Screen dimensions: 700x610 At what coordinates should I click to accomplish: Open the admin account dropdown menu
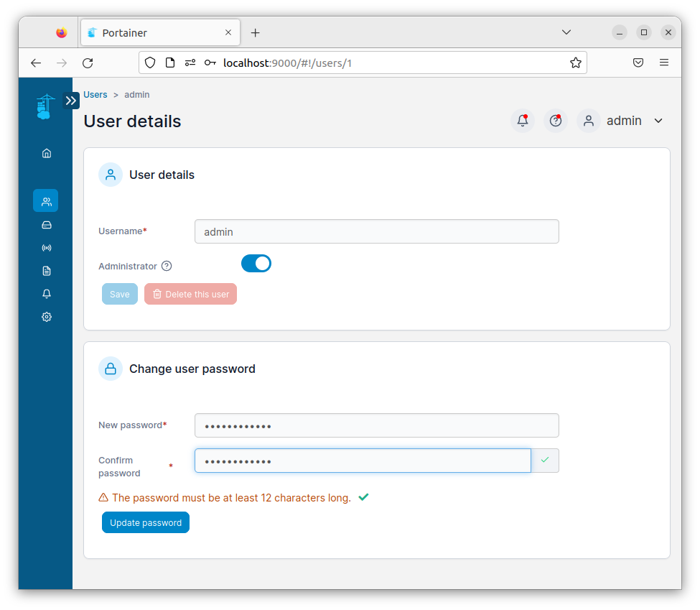[624, 120]
